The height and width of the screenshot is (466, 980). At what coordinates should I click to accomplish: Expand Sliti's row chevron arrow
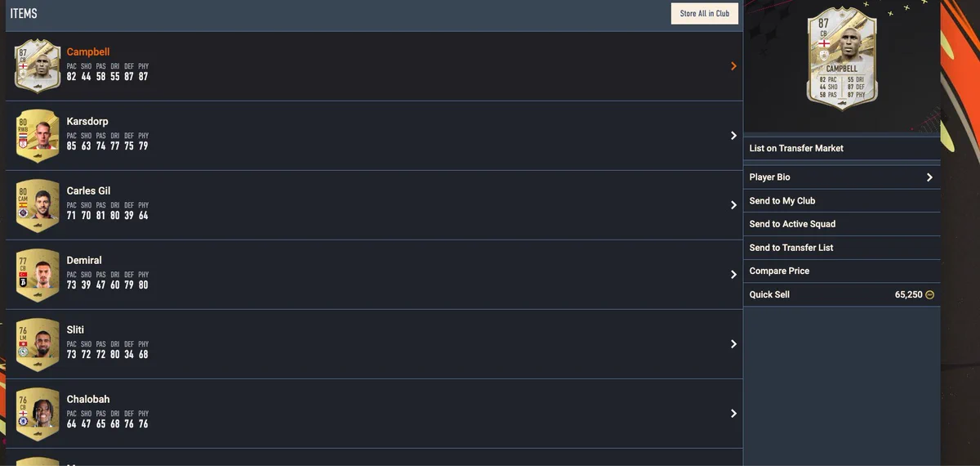tap(733, 344)
